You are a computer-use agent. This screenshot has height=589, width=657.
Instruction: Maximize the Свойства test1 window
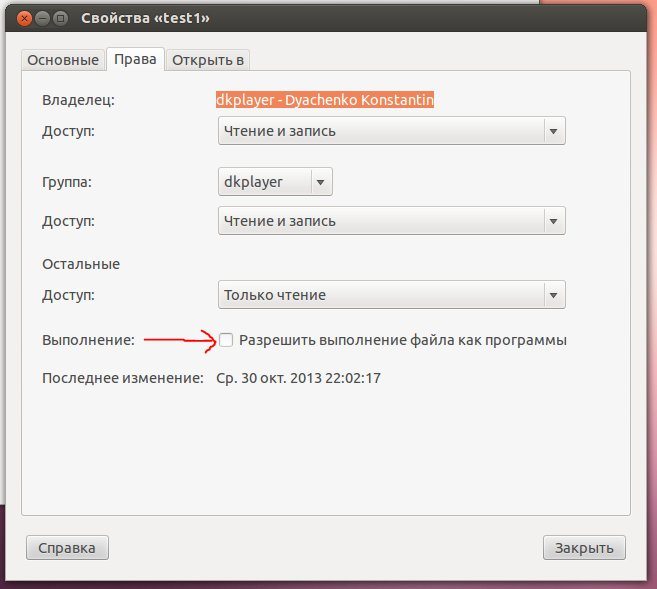coord(61,18)
